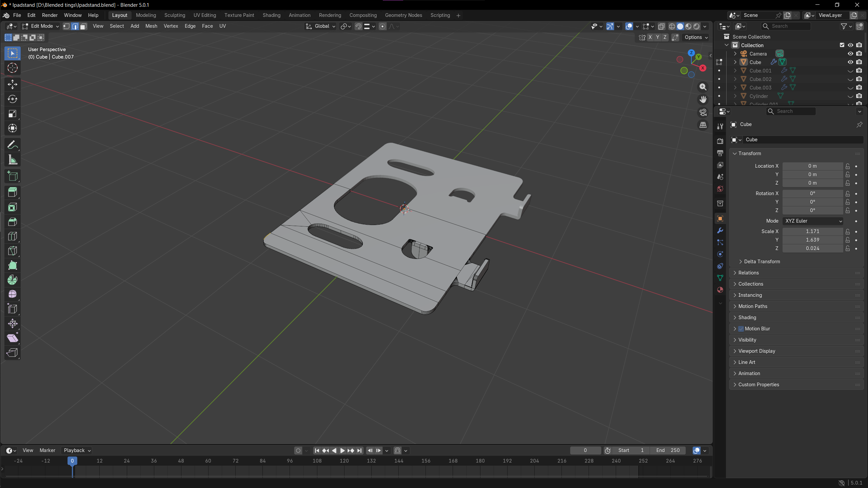868x488 pixels.
Task: Choose the Loop Cut tool
Action: pos(13,236)
